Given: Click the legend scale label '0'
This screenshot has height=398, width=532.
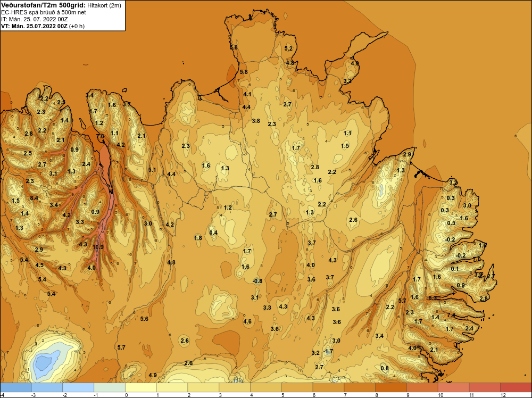Looking at the screenshot, I should click(x=127, y=395).
